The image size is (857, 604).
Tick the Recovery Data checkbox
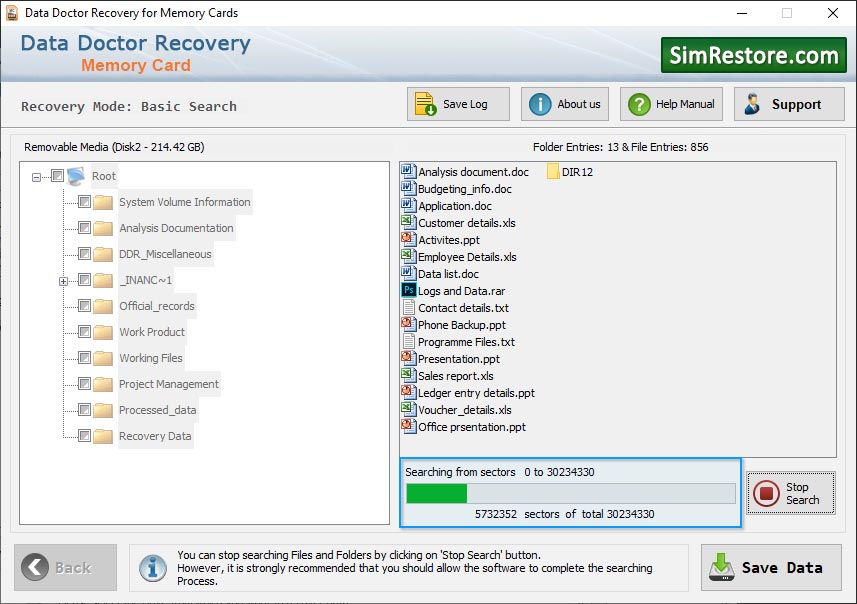84,436
